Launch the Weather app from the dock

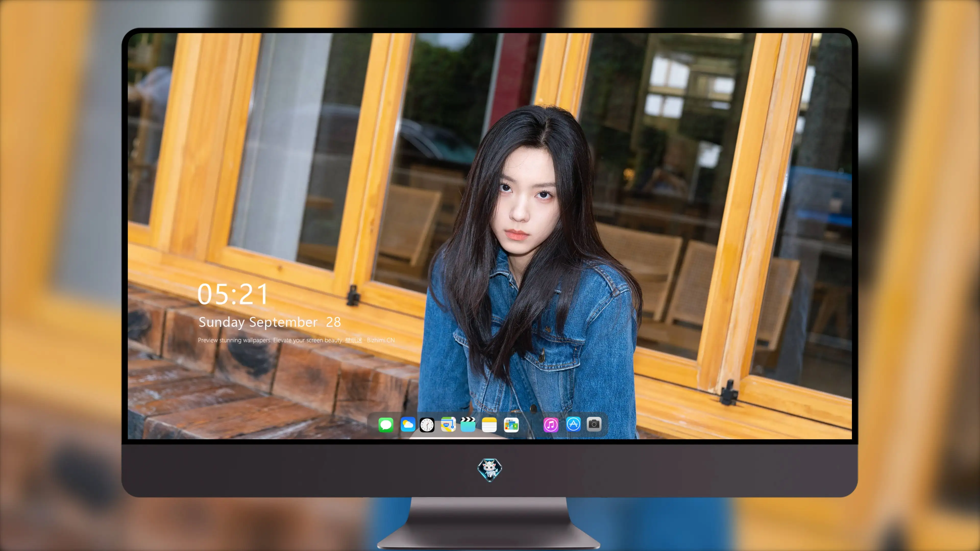[x=408, y=424]
